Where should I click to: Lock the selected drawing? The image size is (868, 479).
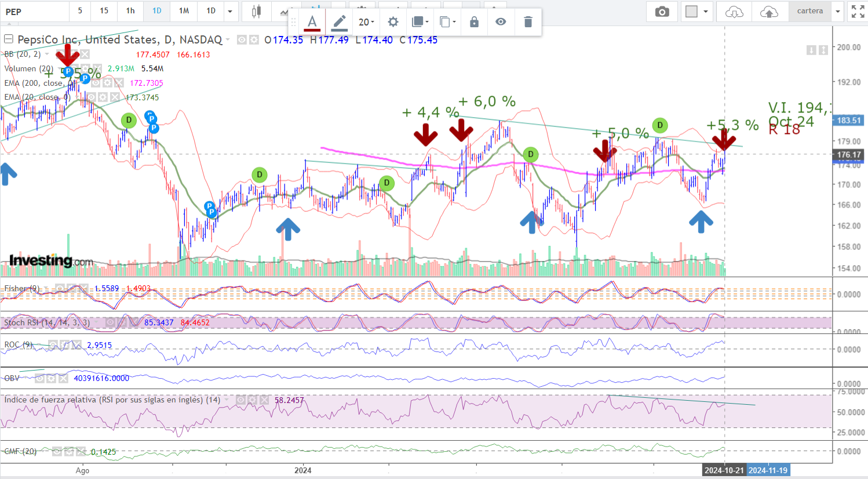[474, 22]
